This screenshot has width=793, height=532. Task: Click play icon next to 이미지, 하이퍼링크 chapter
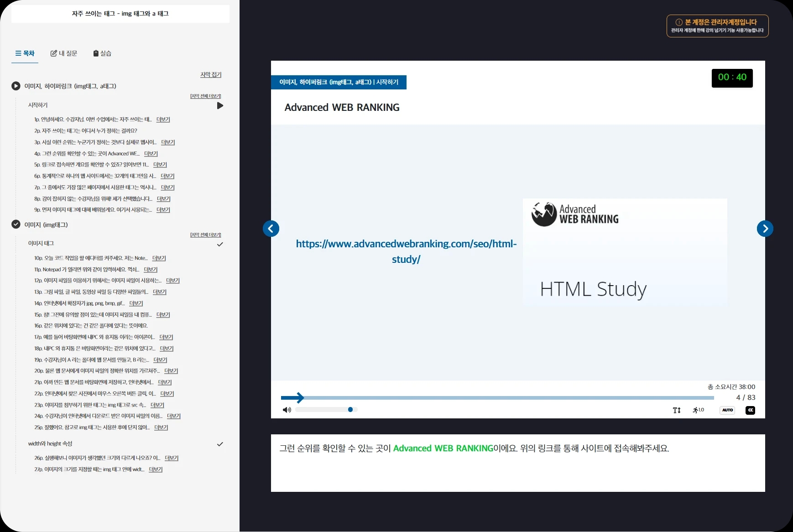point(16,86)
